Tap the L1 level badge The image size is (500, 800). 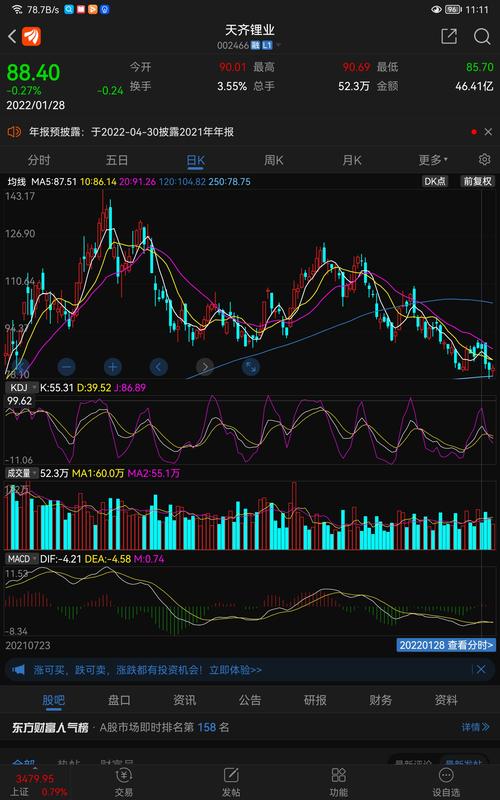tap(267, 45)
